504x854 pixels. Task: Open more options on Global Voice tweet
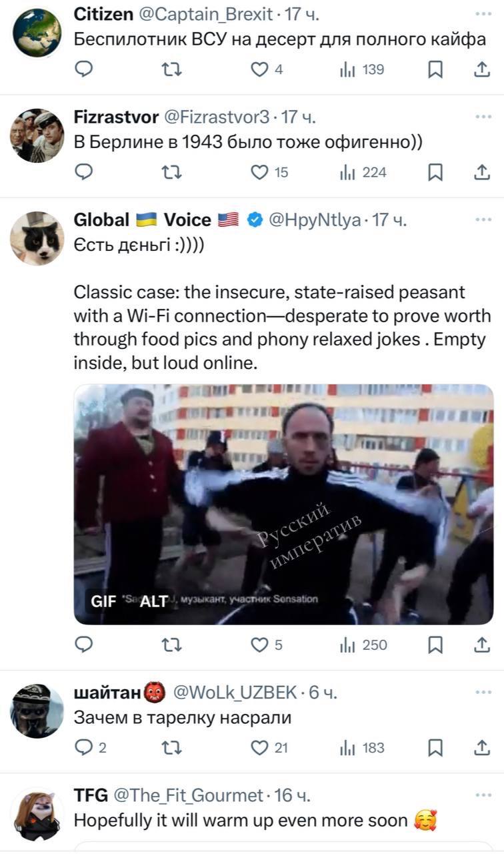click(483, 220)
